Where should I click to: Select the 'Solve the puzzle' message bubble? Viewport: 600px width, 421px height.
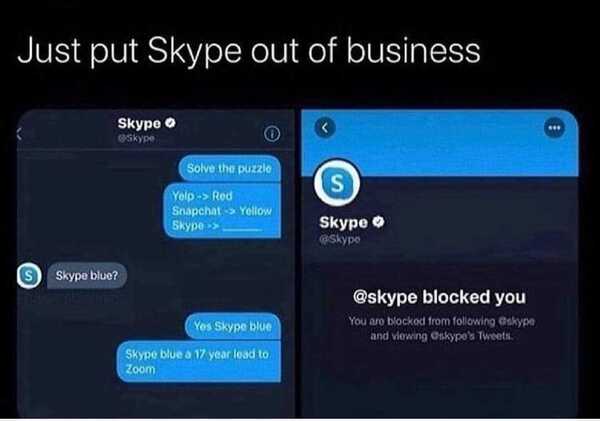click(x=229, y=168)
